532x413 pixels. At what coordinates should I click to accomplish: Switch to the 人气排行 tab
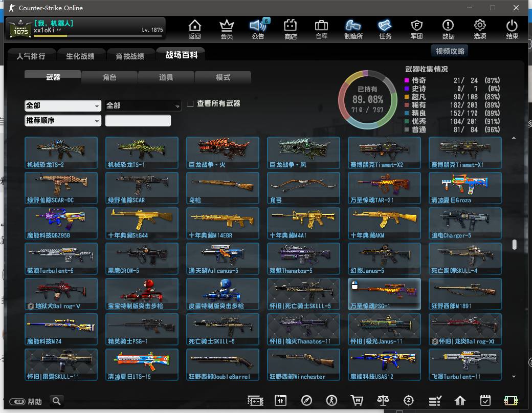tap(31, 56)
